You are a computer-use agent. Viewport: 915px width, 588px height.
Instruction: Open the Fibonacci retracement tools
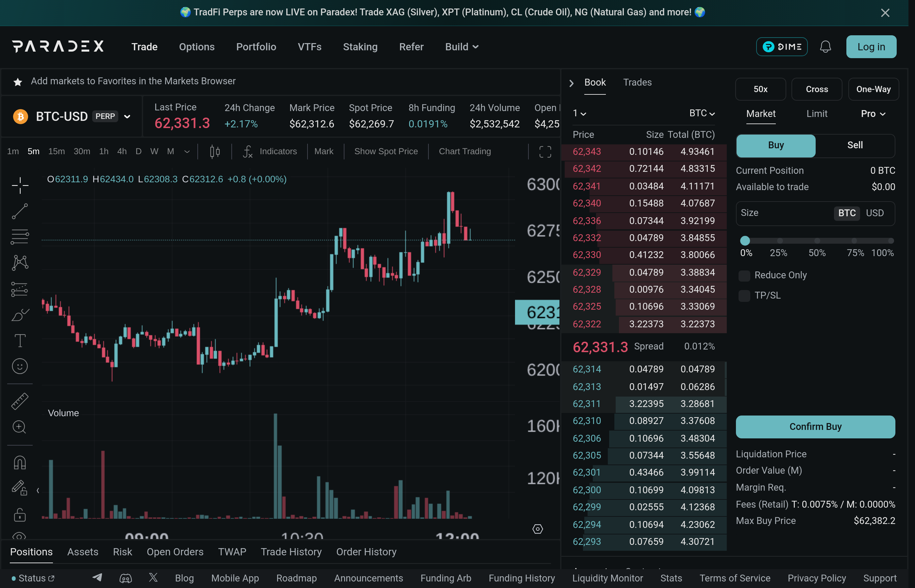20,237
